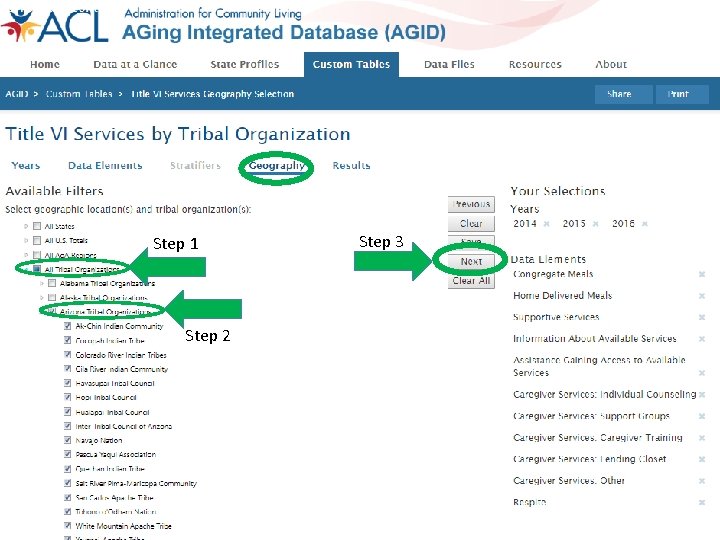The height and width of the screenshot is (540, 720).
Task: Switch to the Results tab
Action: point(351,166)
